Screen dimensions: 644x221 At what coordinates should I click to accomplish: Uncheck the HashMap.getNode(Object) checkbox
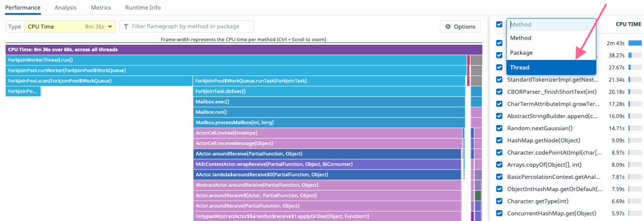click(x=499, y=141)
